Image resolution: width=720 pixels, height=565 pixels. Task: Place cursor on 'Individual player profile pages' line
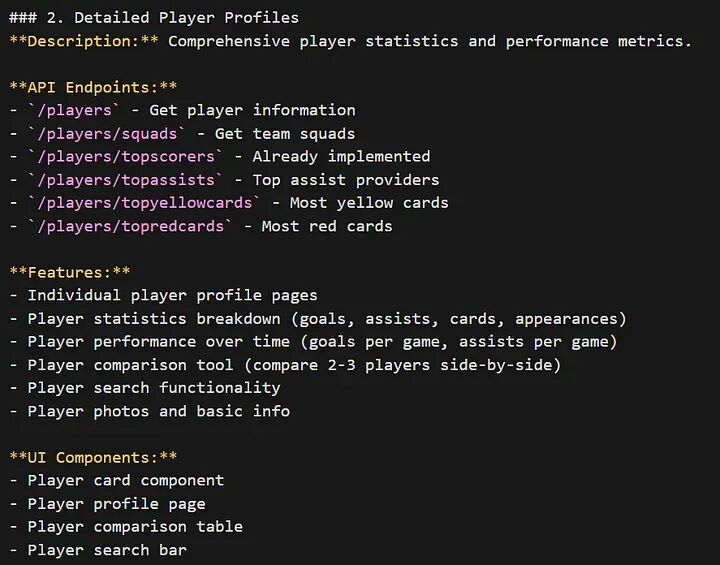(172, 295)
